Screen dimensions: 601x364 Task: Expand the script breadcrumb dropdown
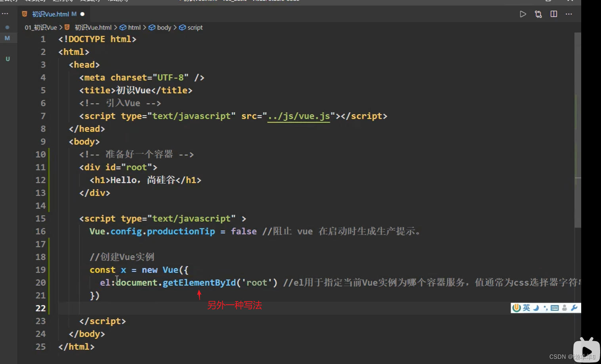(x=195, y=28)
